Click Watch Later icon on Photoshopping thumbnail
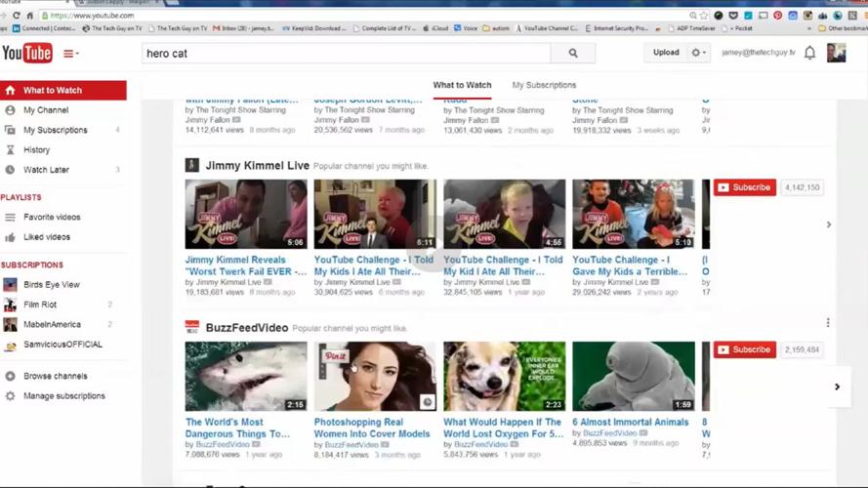This screenshot has height=488, width=868. pos(427,402)
